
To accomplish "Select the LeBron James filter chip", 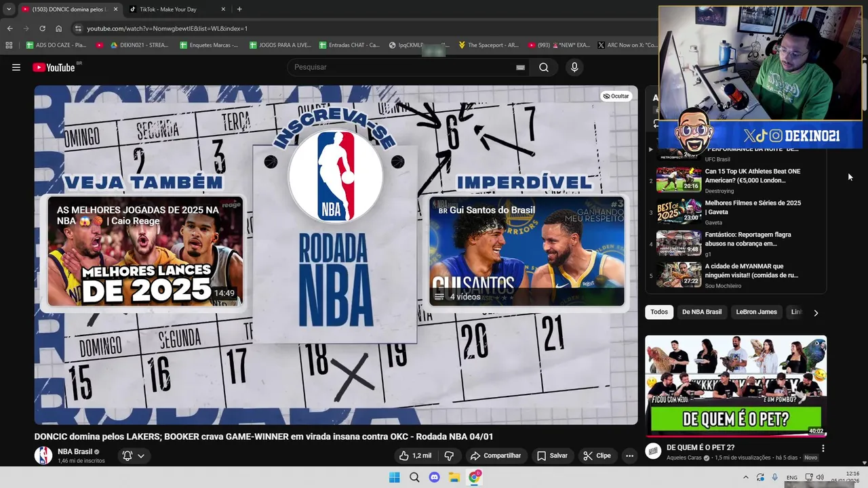I will point(756,312).
